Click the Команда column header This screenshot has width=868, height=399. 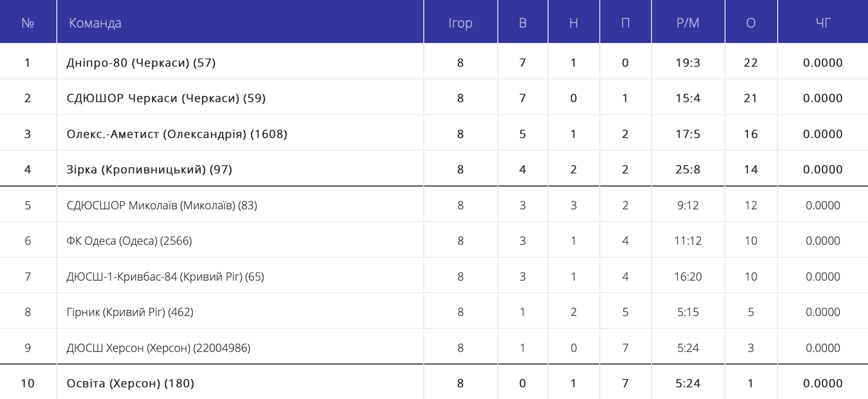pyautogui.click(x=95, y=23)
